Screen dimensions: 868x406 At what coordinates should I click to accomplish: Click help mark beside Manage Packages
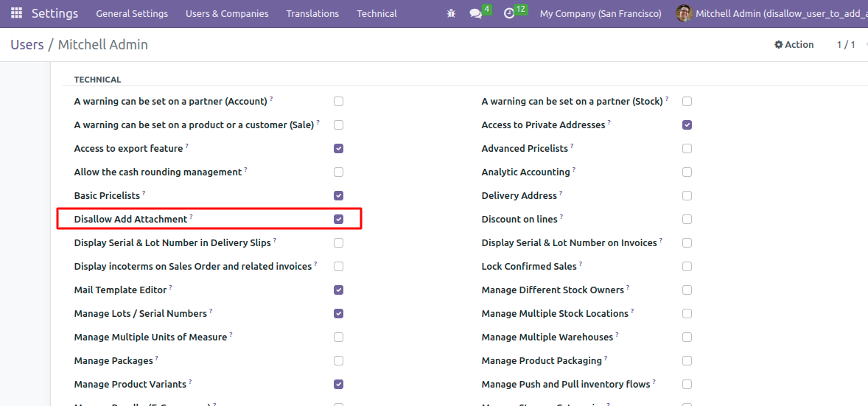[157, 358]
